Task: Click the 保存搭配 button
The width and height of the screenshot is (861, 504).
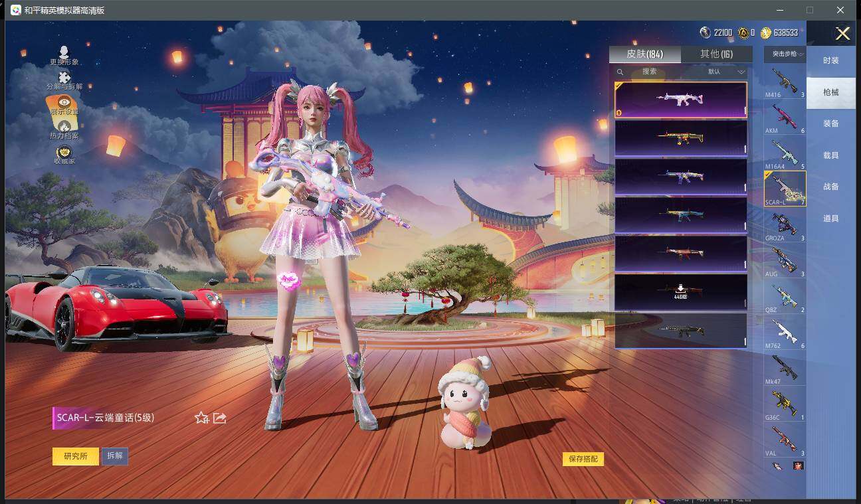Action: click(583, 459)
